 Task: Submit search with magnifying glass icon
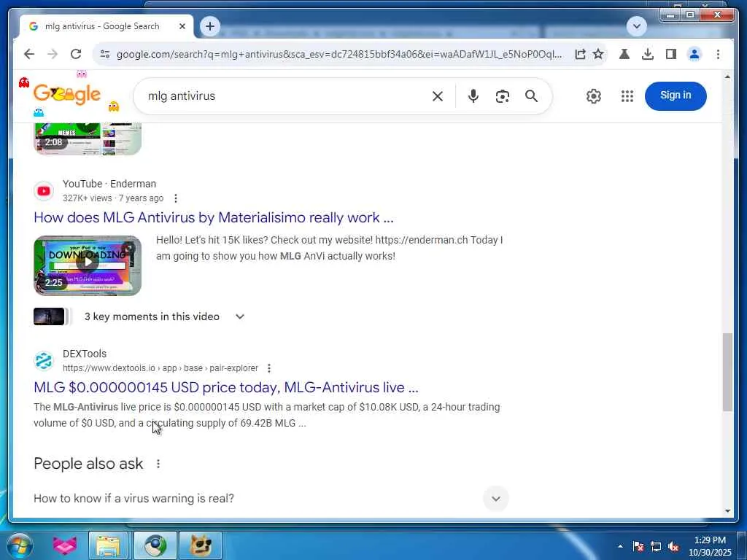coord(532,96)
